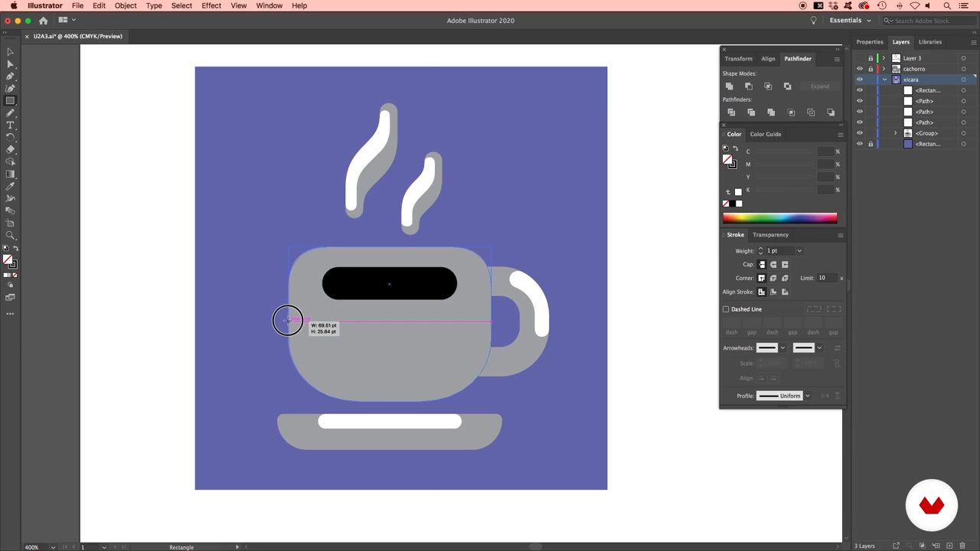Select the Type tool
This screenshot has height=551, width=980.
coord(10,125)
